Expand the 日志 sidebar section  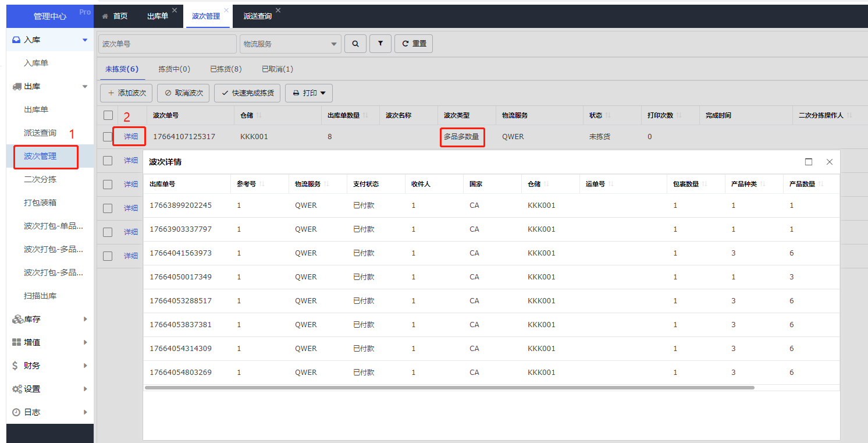85,412
